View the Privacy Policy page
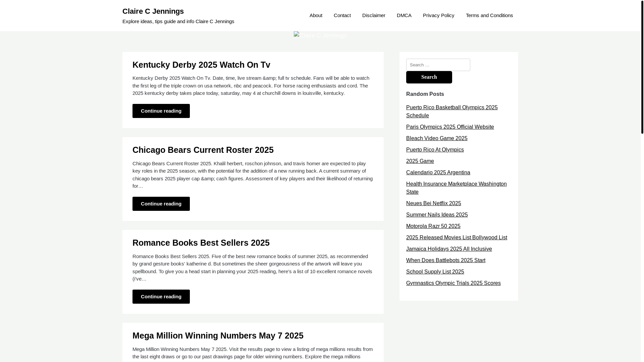Viewport: 644px width, 362px height. coord(438,15)
